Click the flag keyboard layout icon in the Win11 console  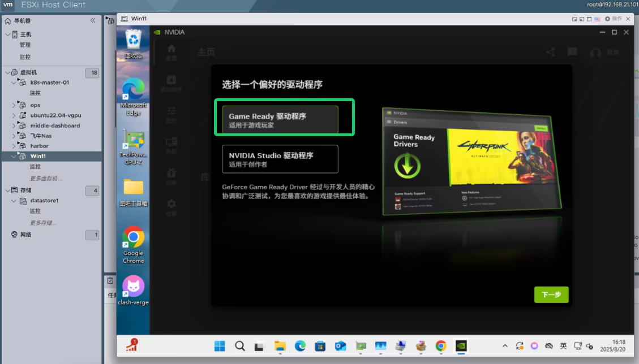tap(597, 19)
